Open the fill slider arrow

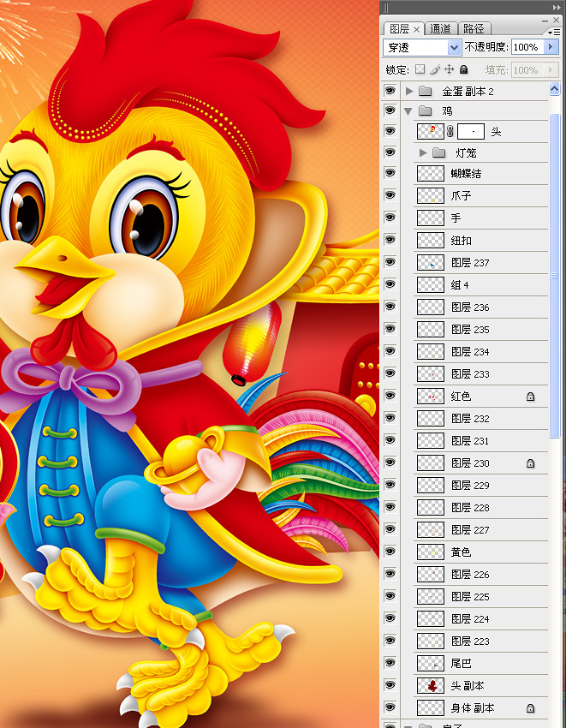coord(551,69)
